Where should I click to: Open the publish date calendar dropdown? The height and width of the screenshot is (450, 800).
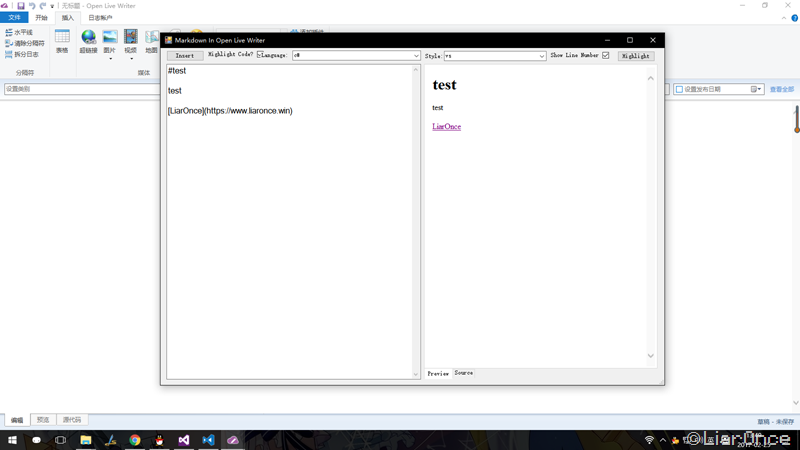coord(756,89)
